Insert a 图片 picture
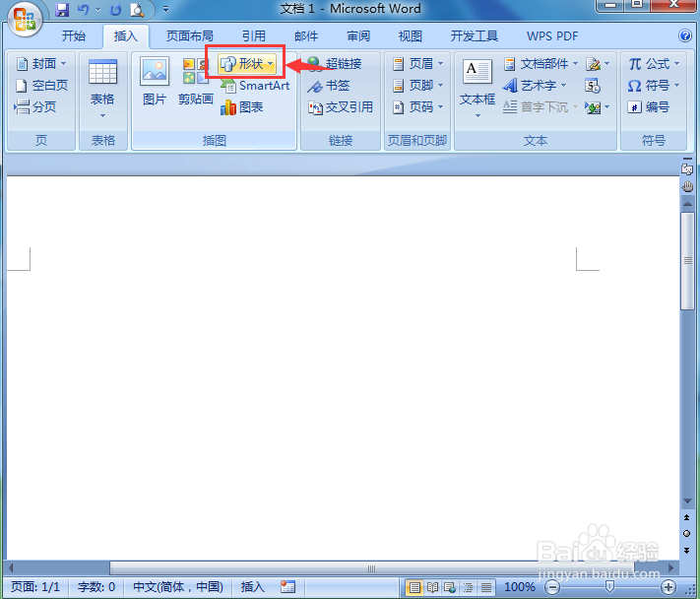Image resolution: width=700 pixels, height=599 pixels. [x=155, y=81]
